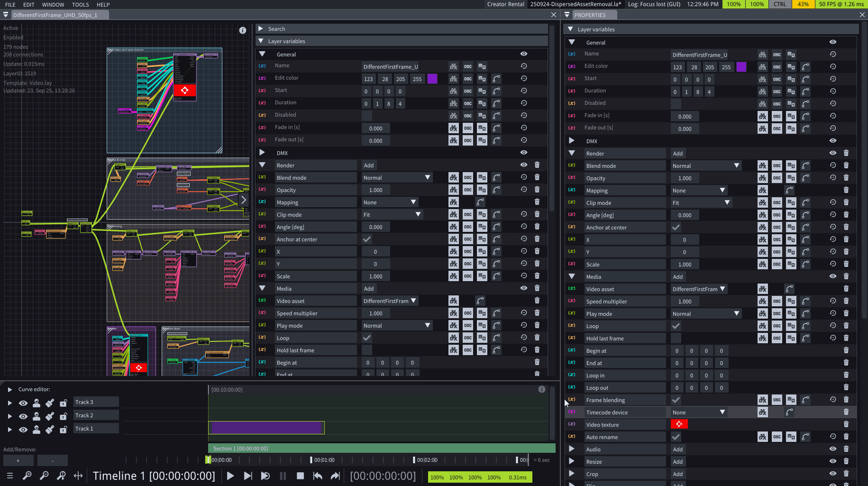
Task: Click the curve icon for Scale in Properties panel
Action: 805,264
